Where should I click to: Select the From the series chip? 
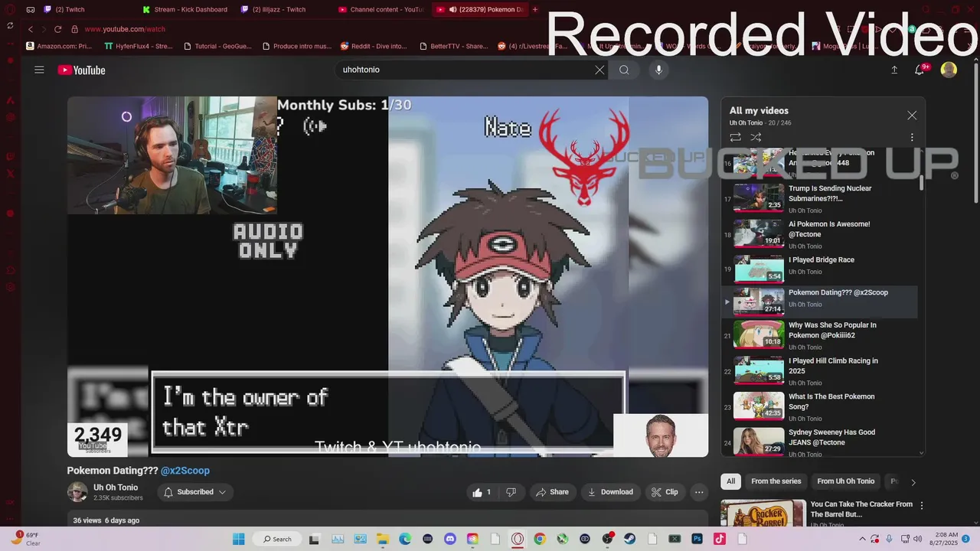coord(776,481)
